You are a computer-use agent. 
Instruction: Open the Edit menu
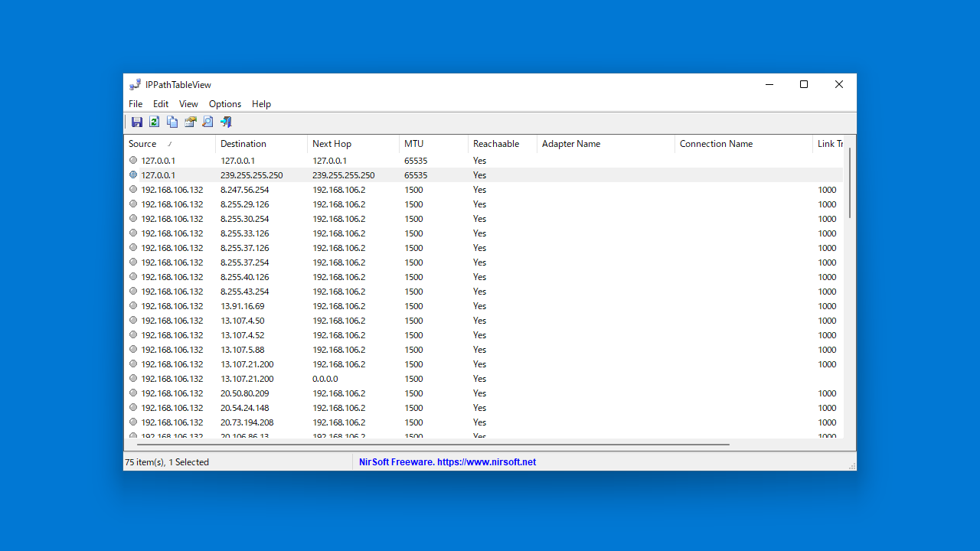coord(161,104)
